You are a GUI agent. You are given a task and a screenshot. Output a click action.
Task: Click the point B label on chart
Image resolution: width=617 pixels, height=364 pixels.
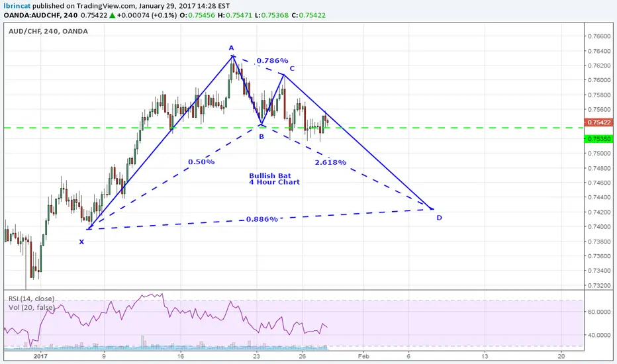click(261, 136)
